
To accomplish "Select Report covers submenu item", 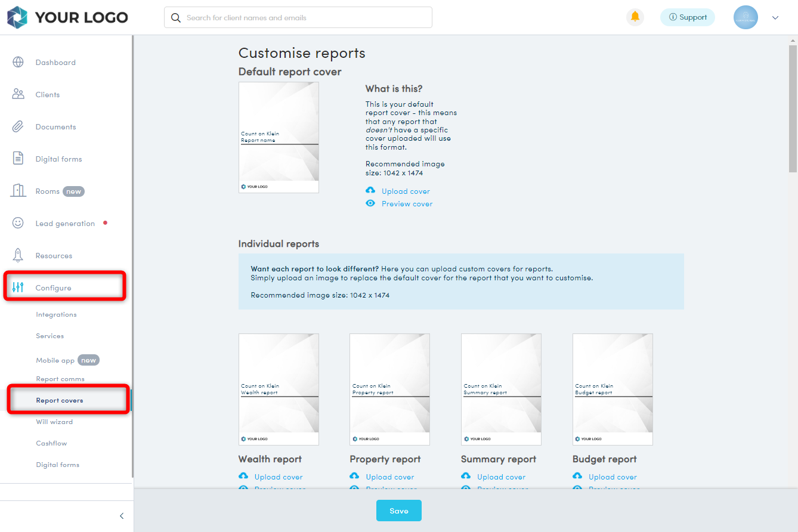I will click(x=60, y=400).
